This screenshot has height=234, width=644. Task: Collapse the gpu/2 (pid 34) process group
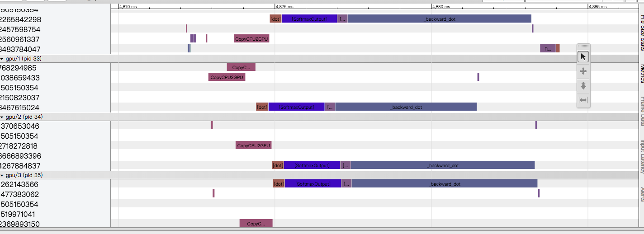tap(2, 117)
